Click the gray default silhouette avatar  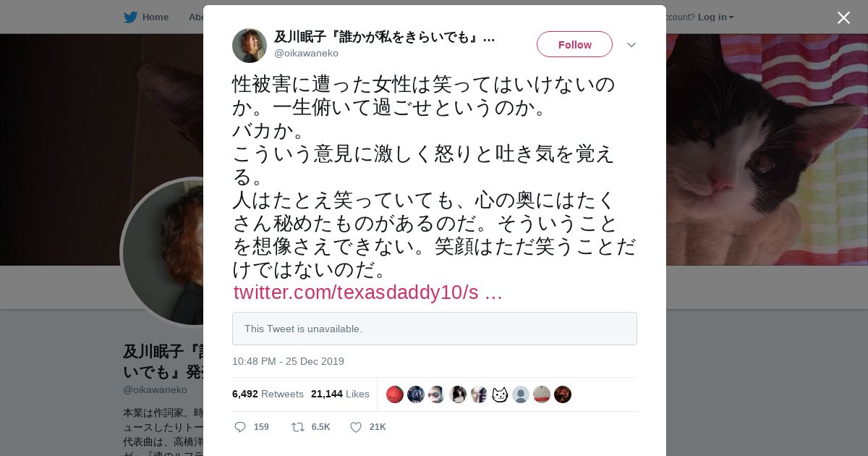[x=521, y=394]
